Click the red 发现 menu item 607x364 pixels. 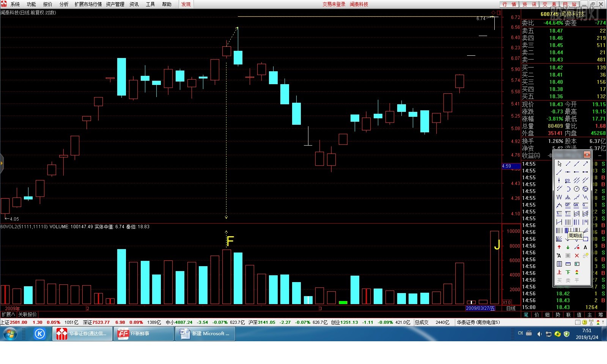click(186, 4)
